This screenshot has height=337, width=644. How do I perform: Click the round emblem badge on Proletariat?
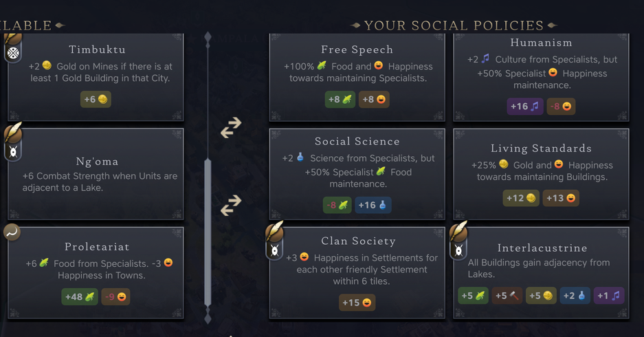pos(11,232)
